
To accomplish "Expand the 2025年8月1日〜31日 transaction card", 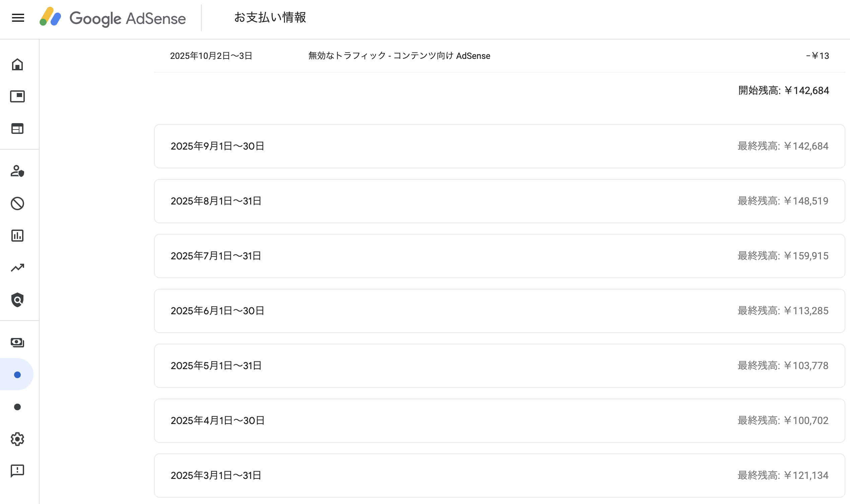I will [499, 201].
